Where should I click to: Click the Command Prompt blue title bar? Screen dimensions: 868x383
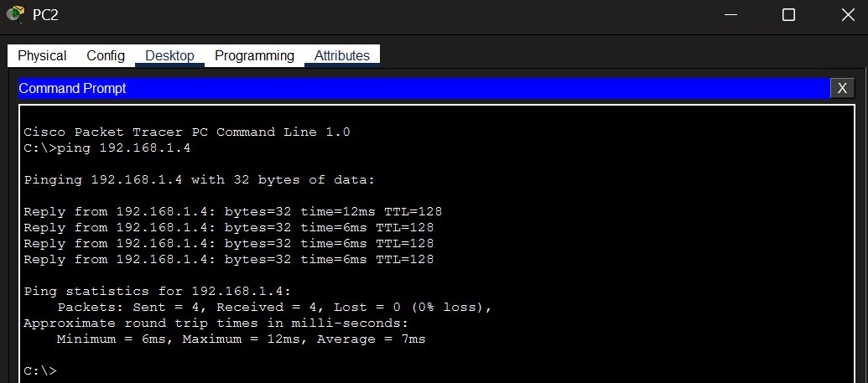pyautogui.click(x=424, y=89)
